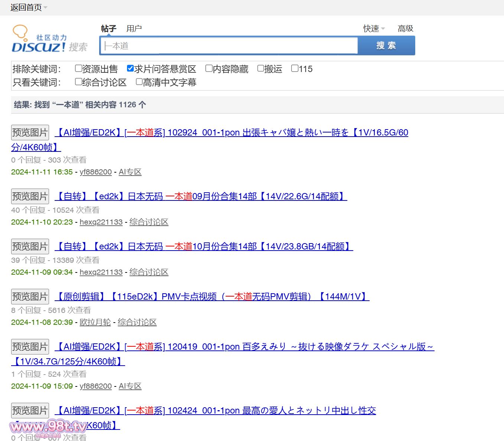Focus the search input containing 一本道
The width and height of the screenshot is (504, 441).
click(x=229, y=46)
